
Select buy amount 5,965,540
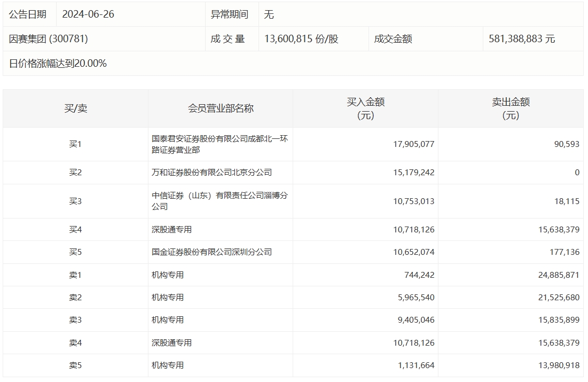(416, 298)
